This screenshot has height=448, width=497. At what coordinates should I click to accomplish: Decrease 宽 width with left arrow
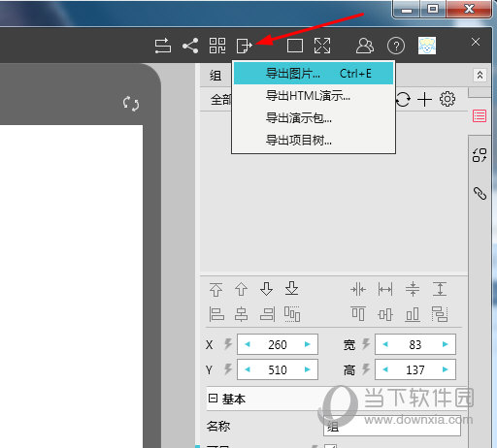385,344
